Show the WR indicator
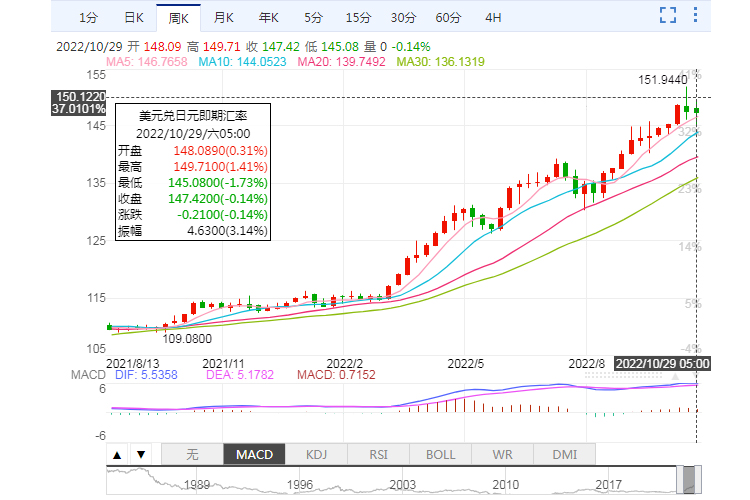Viewport: 750px width, 500px height. pyautogui.click(x=502, y=455)
